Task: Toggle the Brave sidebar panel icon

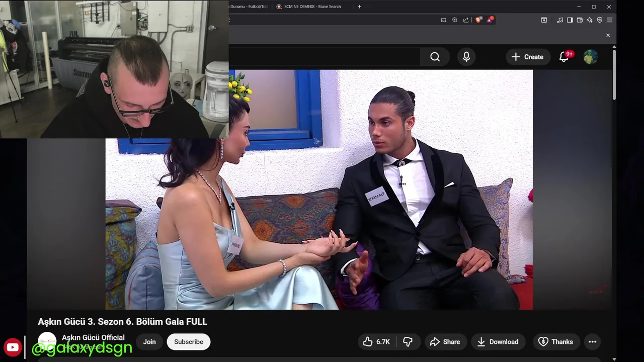Action: (x=570, y=20)
